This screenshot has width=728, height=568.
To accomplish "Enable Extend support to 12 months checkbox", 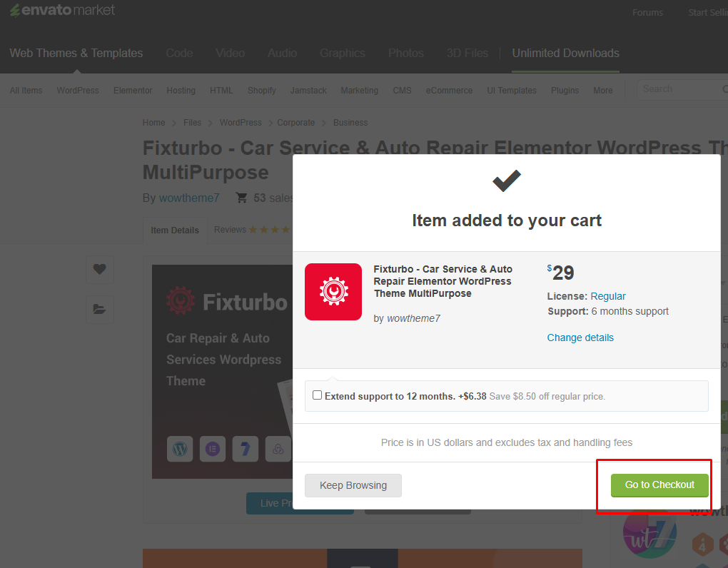I will click(x=317, y=395).
